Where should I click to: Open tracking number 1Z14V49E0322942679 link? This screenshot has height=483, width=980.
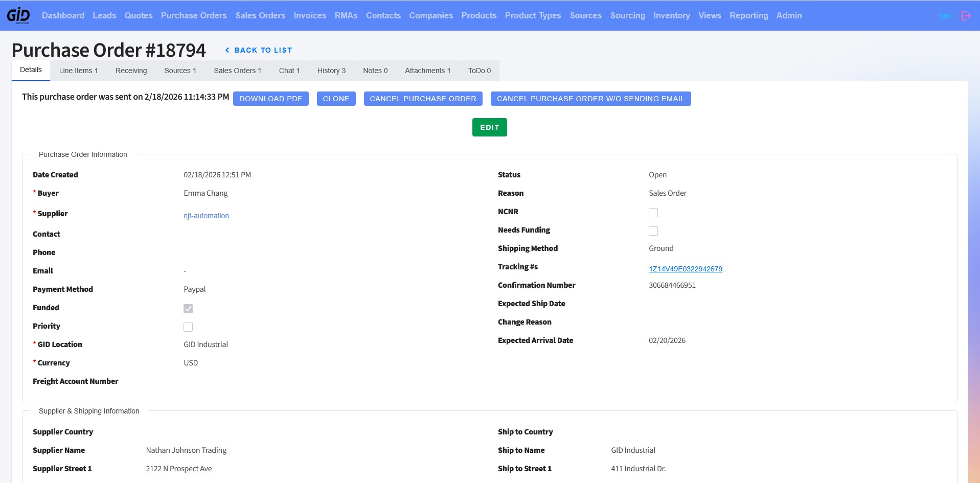click(686, 269)
